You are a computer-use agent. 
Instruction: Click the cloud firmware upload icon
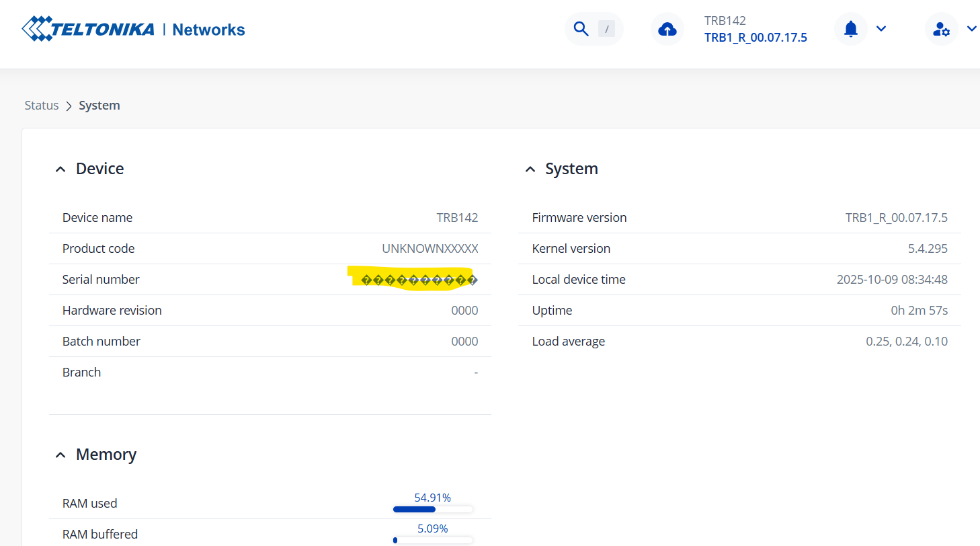(x=667, y=30)
